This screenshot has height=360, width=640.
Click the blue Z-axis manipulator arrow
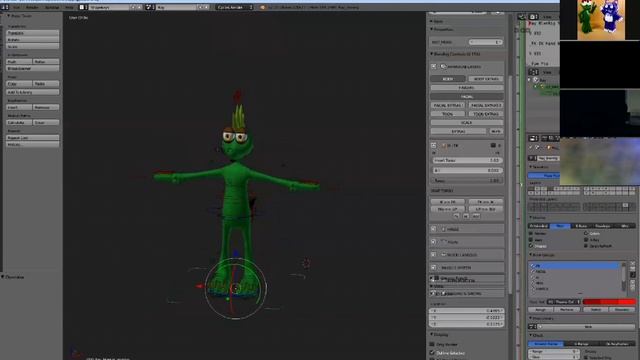click(x=235, y=254)
